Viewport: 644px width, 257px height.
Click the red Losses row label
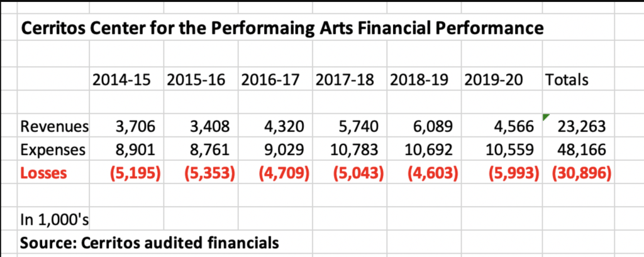click(43, 172)
